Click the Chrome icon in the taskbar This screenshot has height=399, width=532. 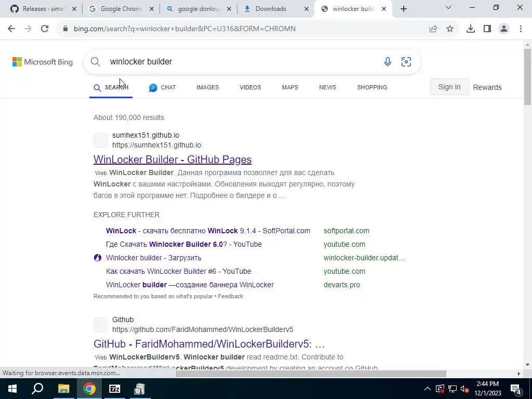[89, 389]
